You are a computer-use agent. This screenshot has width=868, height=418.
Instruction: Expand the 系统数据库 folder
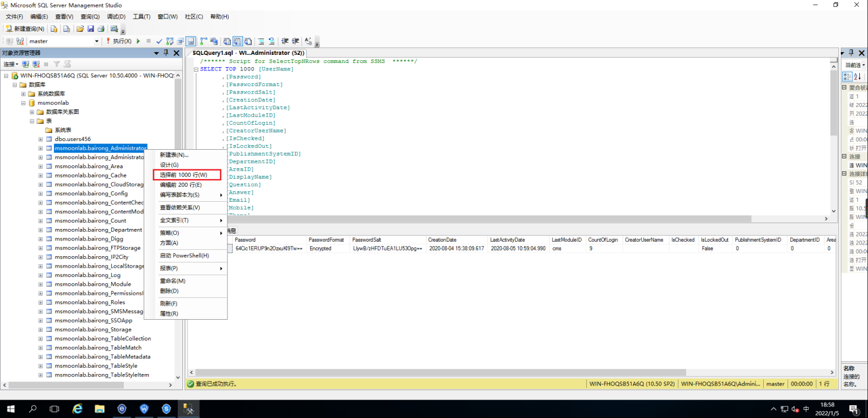coord(23,94)
